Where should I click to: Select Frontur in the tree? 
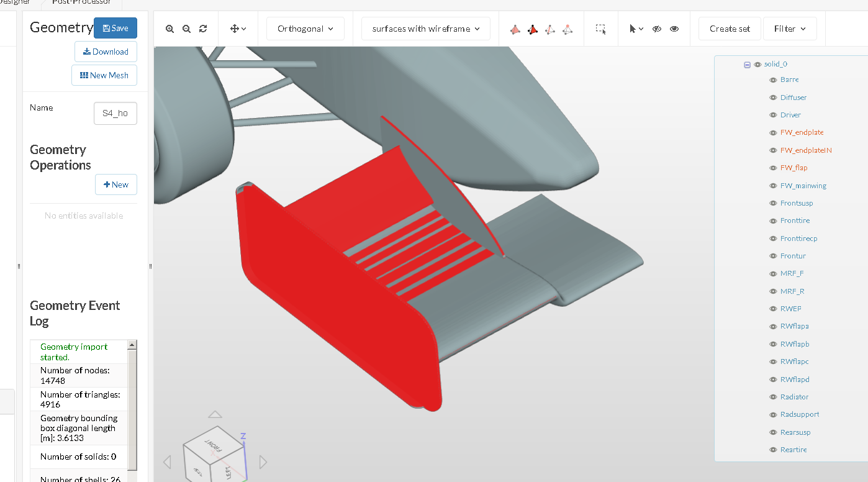click(x=793, y=256)
